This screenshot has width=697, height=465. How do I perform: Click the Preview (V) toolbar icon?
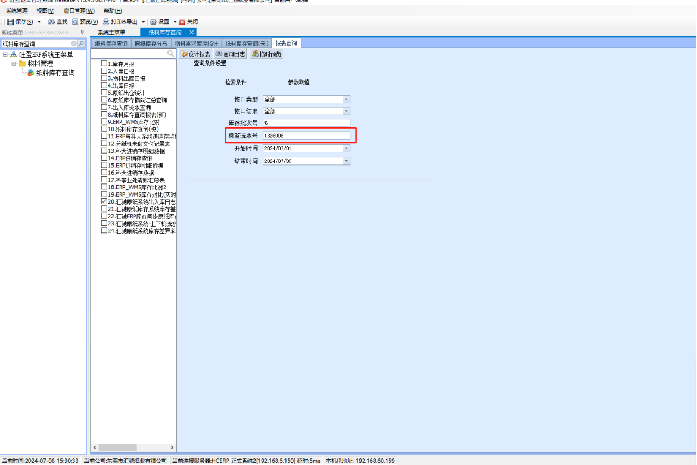click(x=75, y=22)
